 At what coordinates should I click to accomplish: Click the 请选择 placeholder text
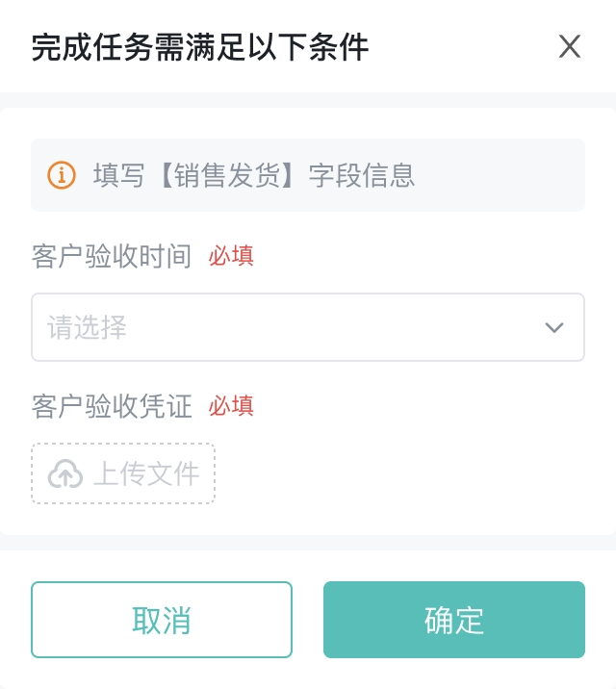[x=88, y=327]
